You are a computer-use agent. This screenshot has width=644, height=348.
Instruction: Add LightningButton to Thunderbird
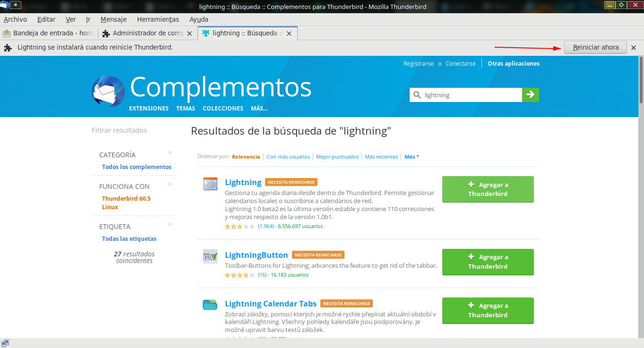pos(488,262)
